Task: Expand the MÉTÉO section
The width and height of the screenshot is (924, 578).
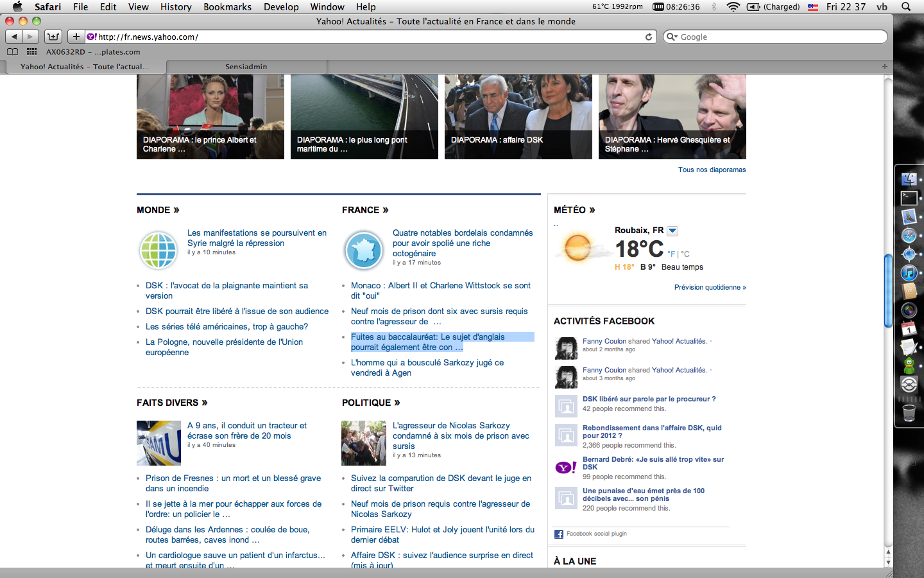Action: (574, 210)
